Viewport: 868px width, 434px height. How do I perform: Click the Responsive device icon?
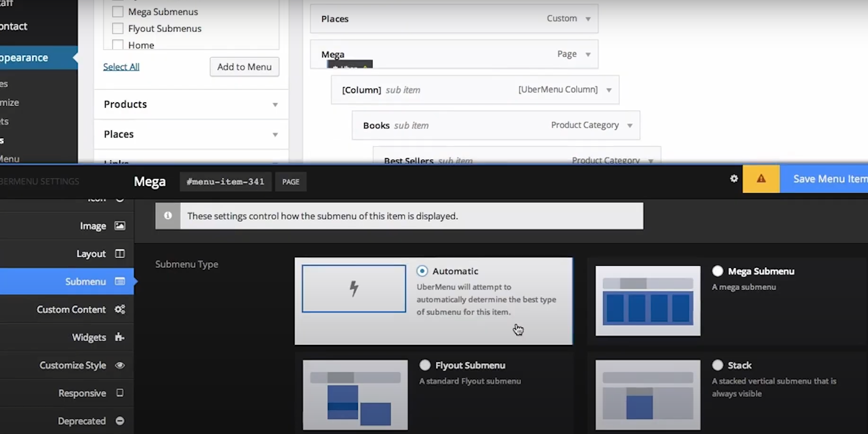point(120,393)
